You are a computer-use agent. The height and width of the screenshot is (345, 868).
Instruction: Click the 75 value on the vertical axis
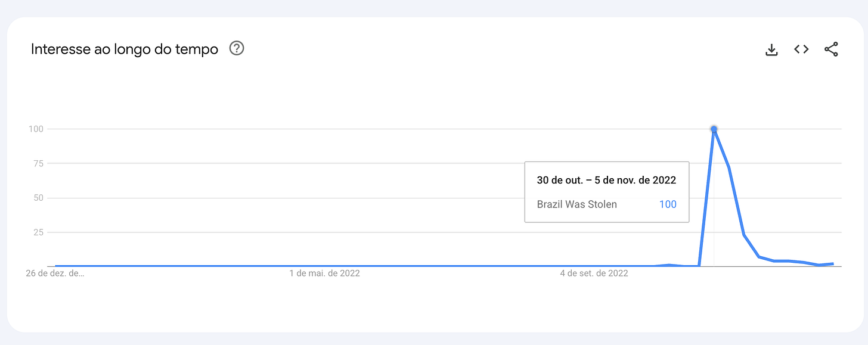point(40,163)
